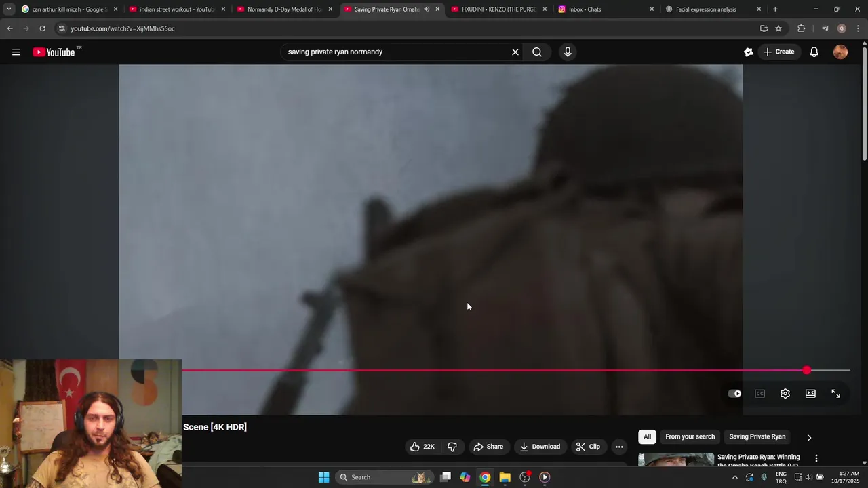This screenshot has width=868, height=488.
Task: Click the browser address bar URL
Action: (123, 28)
